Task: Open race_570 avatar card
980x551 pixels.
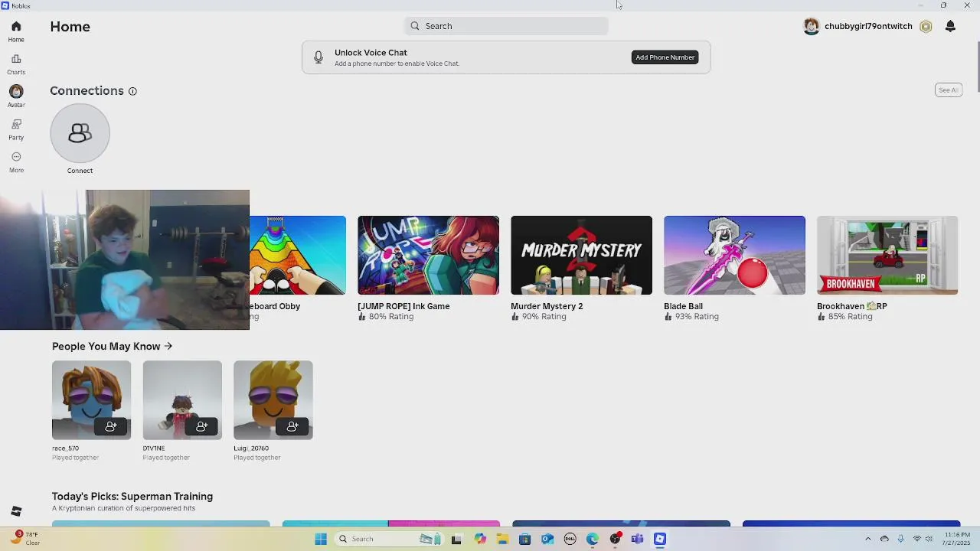Action: (x=91, y=400)
